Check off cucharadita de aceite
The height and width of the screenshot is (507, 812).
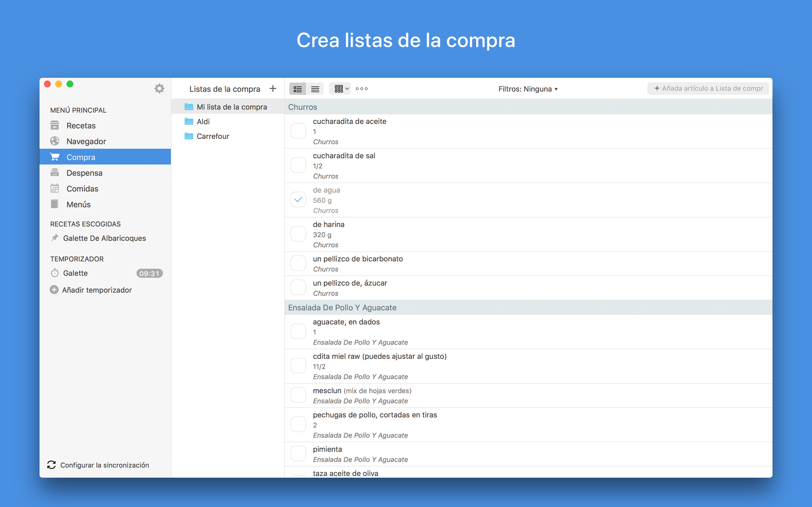coord(298,131)
